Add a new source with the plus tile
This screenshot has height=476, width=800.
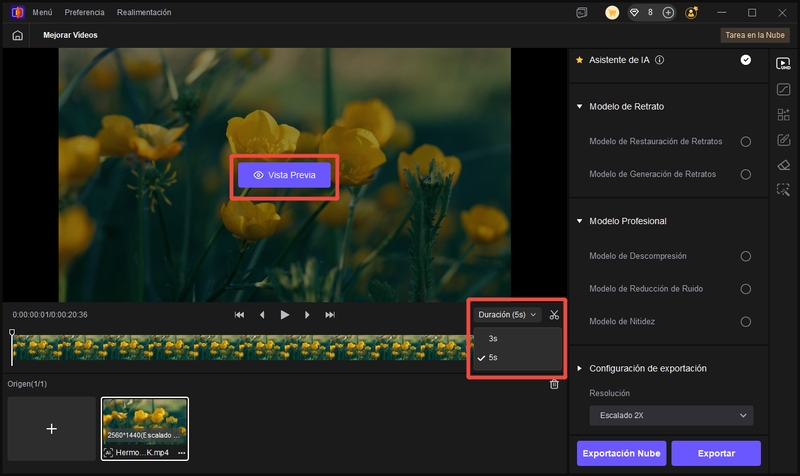(x=52, y=429)
